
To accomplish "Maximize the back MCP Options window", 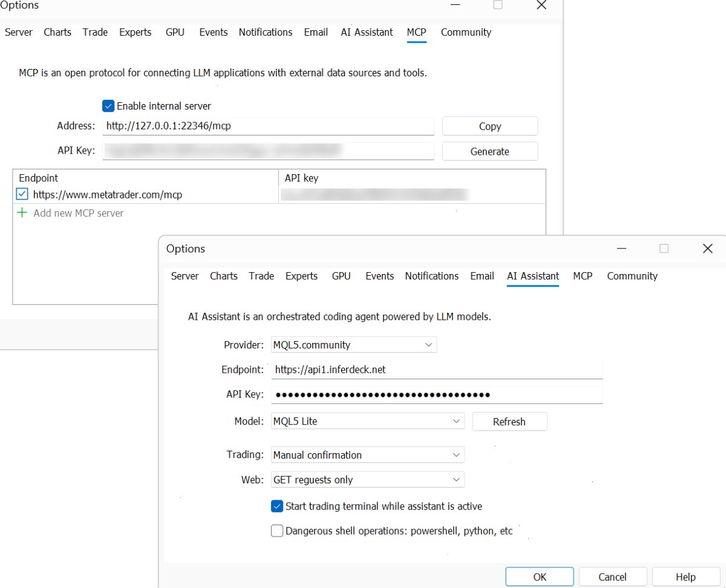I will tap(498, 5).
